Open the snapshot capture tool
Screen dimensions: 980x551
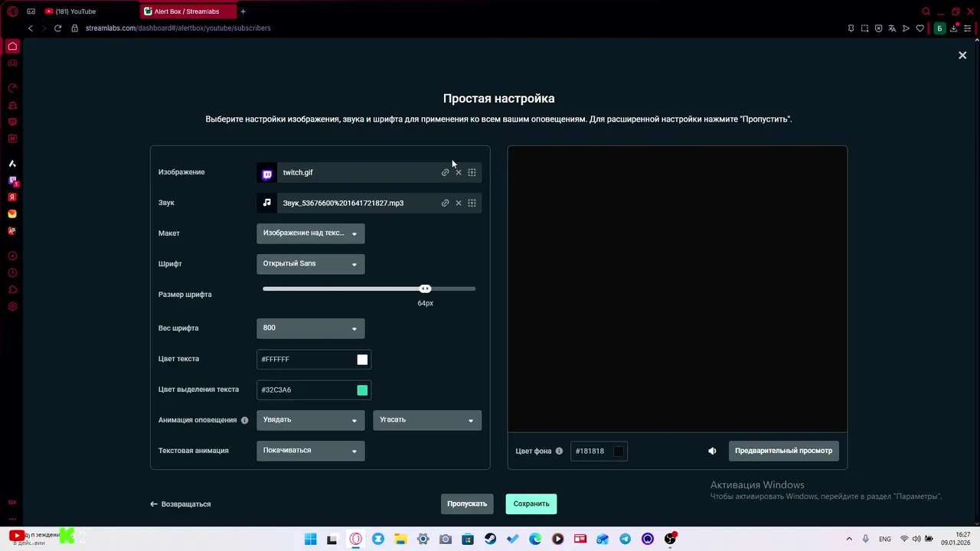point(864,28)
